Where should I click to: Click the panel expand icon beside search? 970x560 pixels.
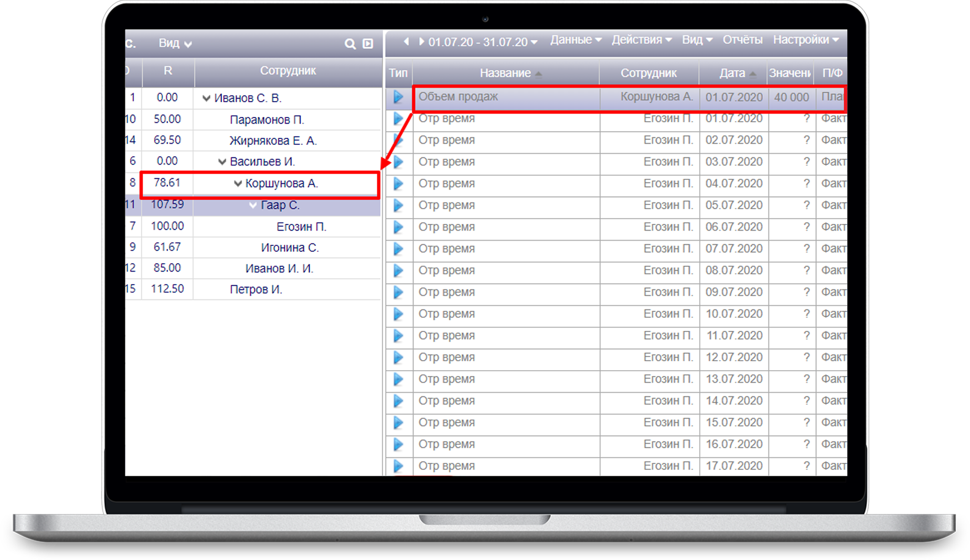click(x=368, y=44)
